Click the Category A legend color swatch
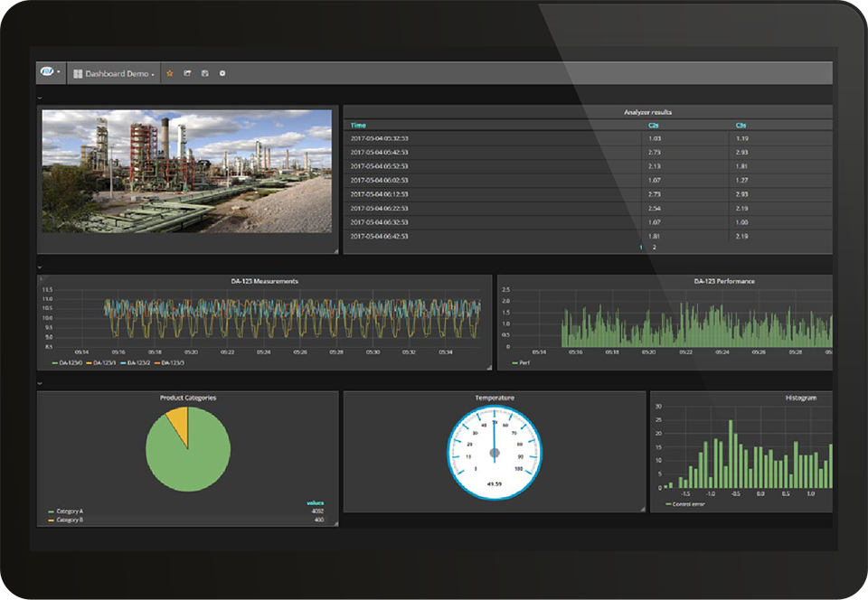Image resolution: width=868 pixels, height=600 pixels. tap(51, 512)
